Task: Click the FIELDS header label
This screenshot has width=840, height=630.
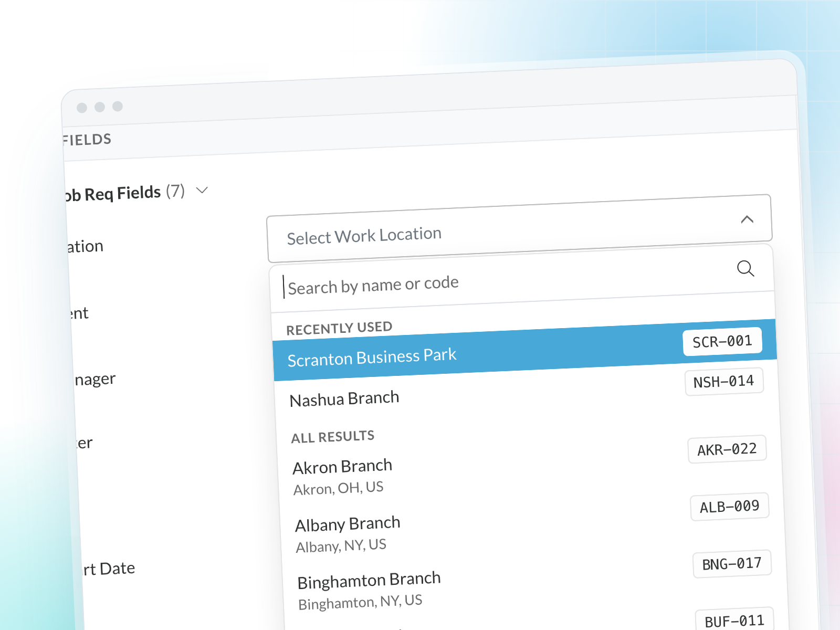Action: 87,140
